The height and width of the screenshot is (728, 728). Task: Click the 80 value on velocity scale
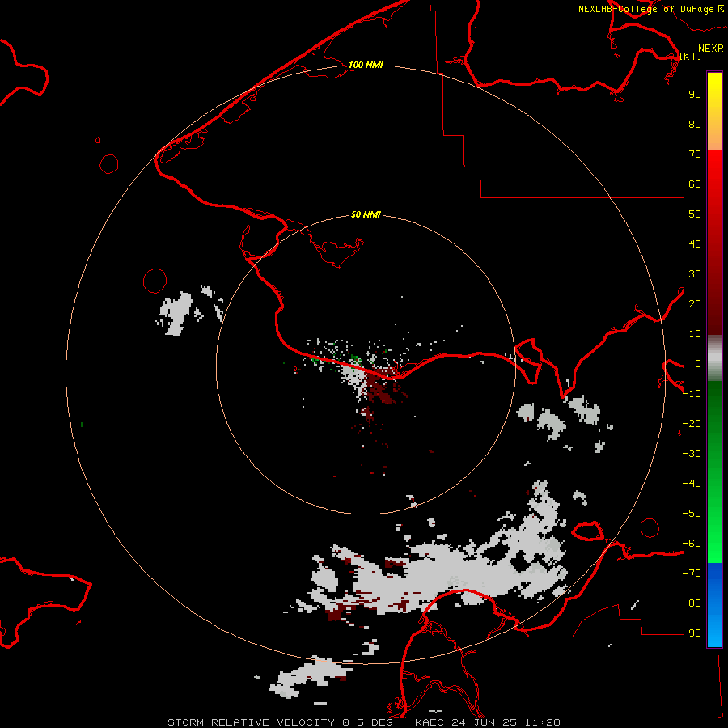pyautogui.click(x=695, y=125)
